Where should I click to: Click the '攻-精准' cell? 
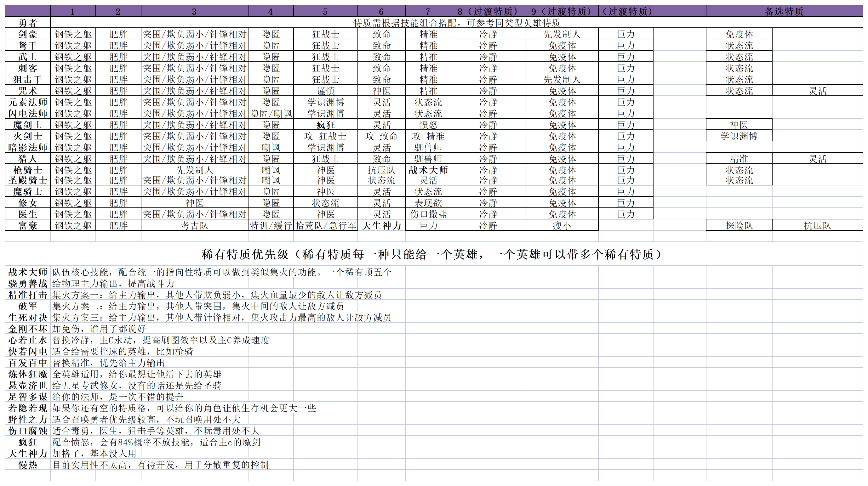coord(428,136)
